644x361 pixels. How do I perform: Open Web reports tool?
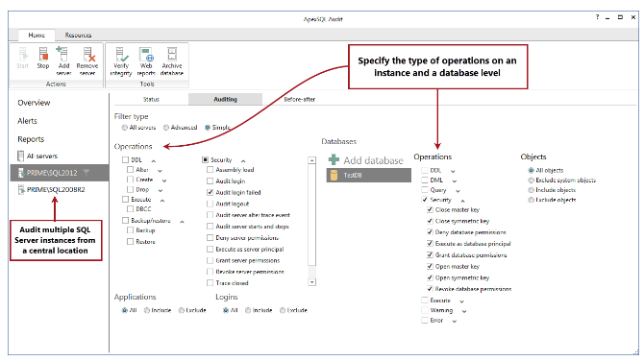pos(146,54)
